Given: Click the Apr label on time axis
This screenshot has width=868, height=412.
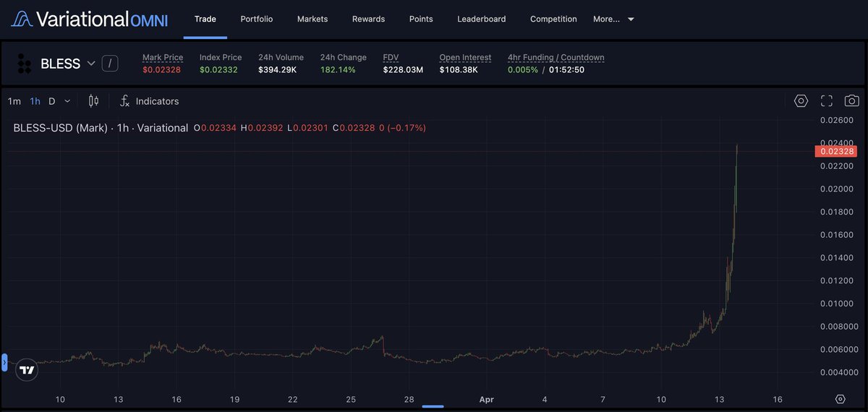Looking at the screenshot, I should [486, 399].
